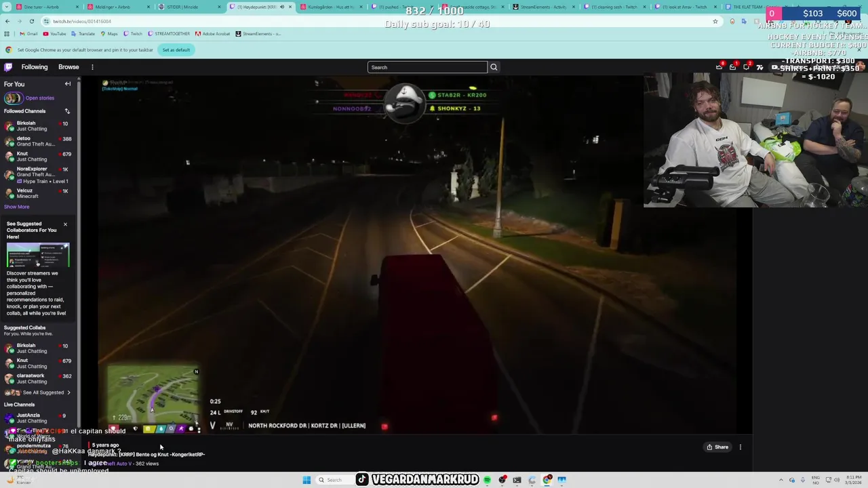This screenshot has height=488, width=868.
Task: Open the Twitch bookmark
Action: 134,34
